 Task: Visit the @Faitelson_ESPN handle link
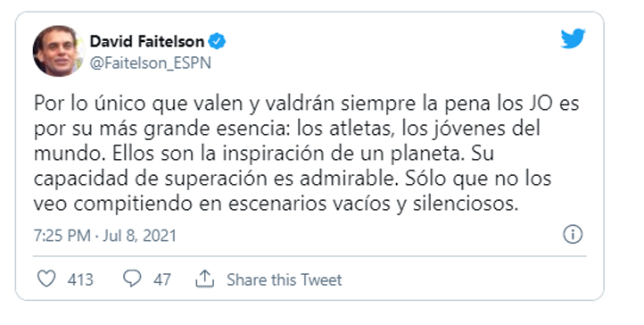click(x=151, y=63)
